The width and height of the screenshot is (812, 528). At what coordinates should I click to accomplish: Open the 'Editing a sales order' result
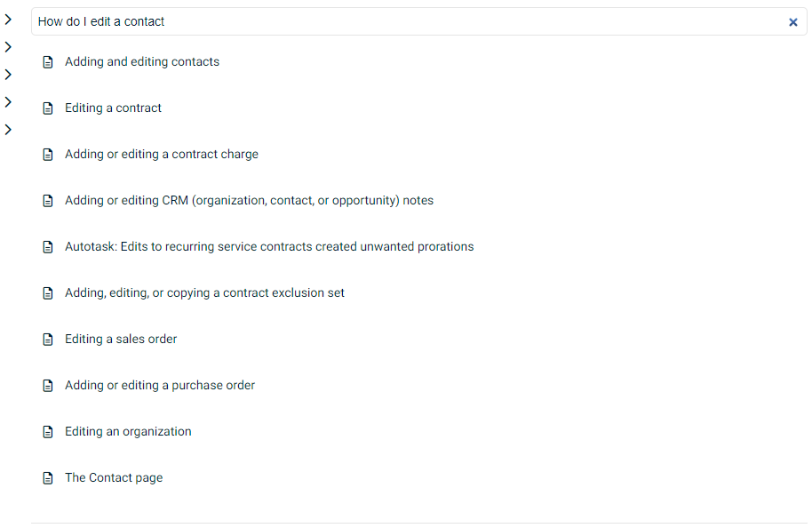(121, 339)
